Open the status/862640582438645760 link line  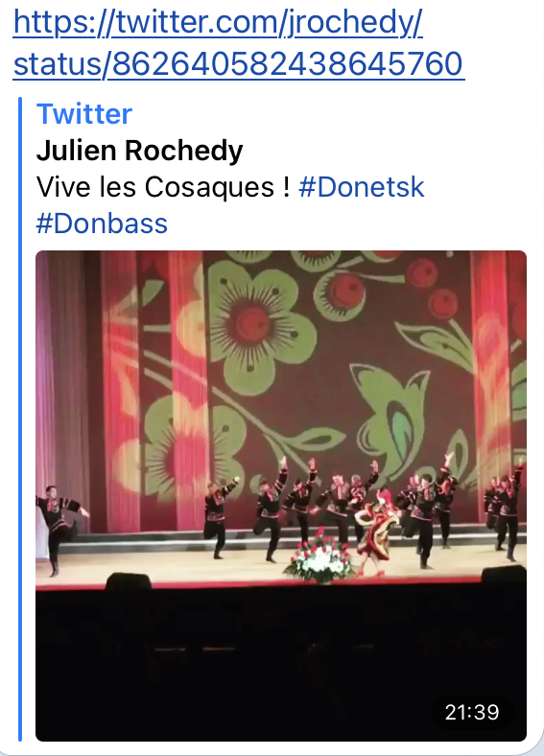tap(239, 64)
